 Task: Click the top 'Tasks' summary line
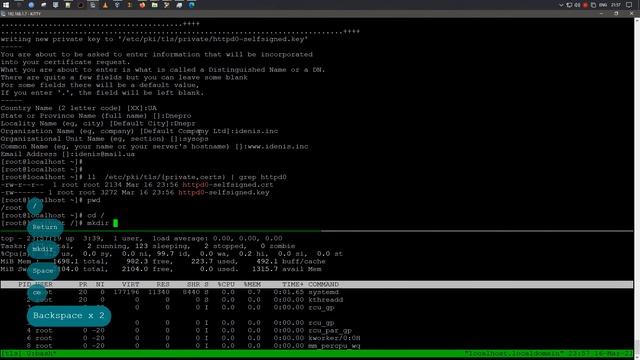pos(148,246)
